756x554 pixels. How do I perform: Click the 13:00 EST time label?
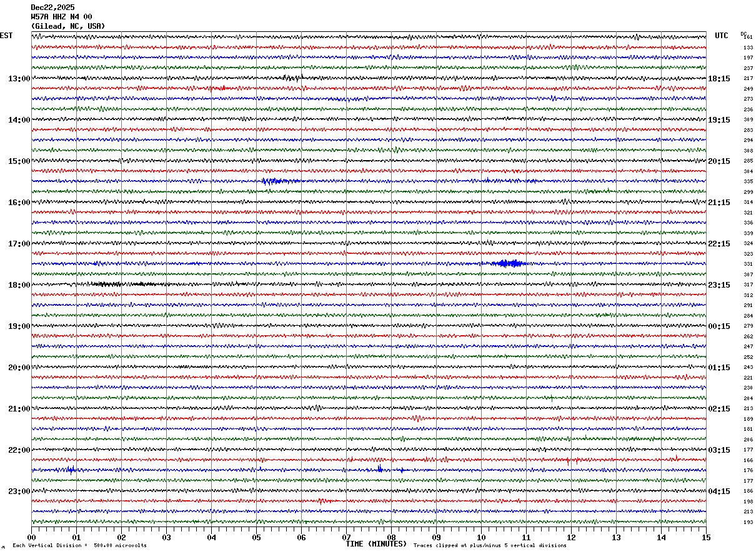tap(19, 79)
